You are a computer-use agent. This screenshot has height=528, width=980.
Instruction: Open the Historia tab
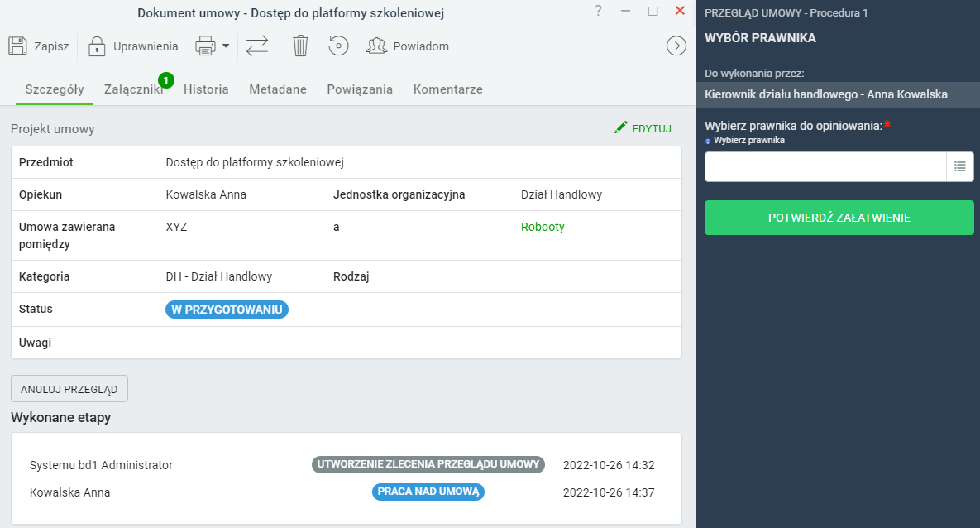pos(206,89)
